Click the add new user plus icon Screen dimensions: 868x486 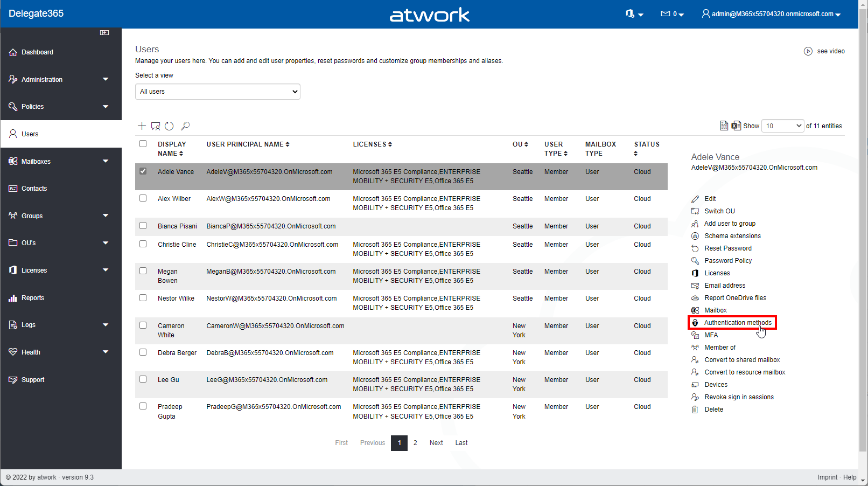point(142,126)
